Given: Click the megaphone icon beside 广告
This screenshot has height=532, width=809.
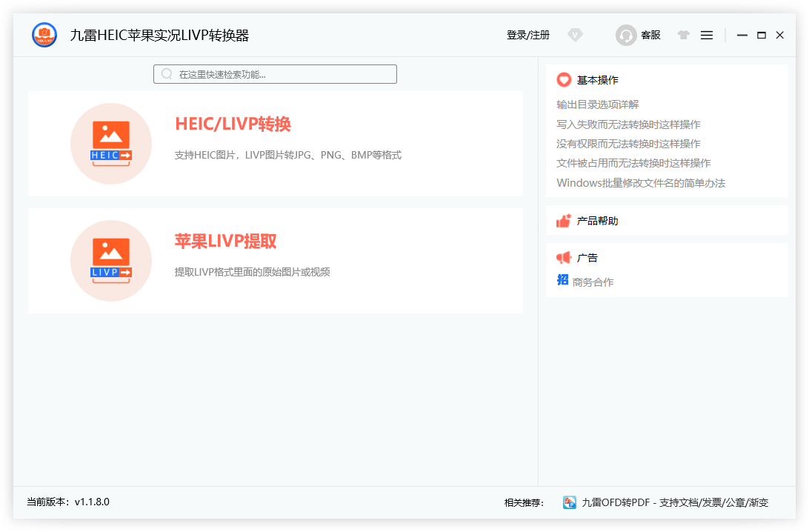Looking at the screenshot, I should click(x=564, y=257).
